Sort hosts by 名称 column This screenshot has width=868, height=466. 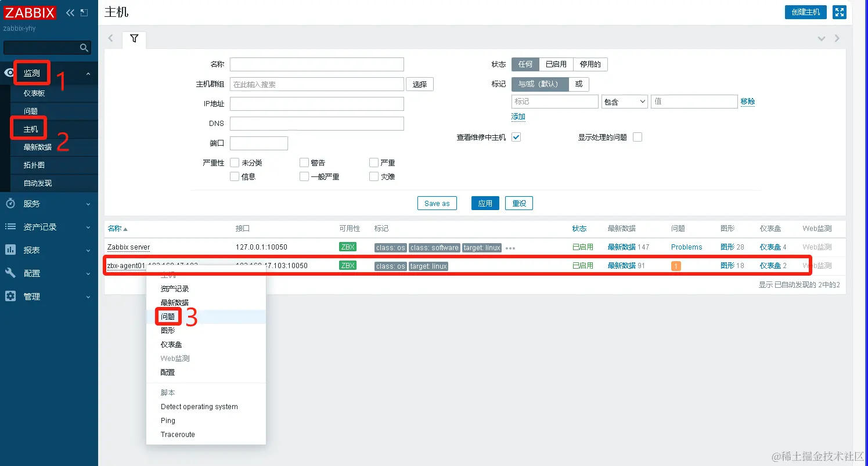pos(117,229)
